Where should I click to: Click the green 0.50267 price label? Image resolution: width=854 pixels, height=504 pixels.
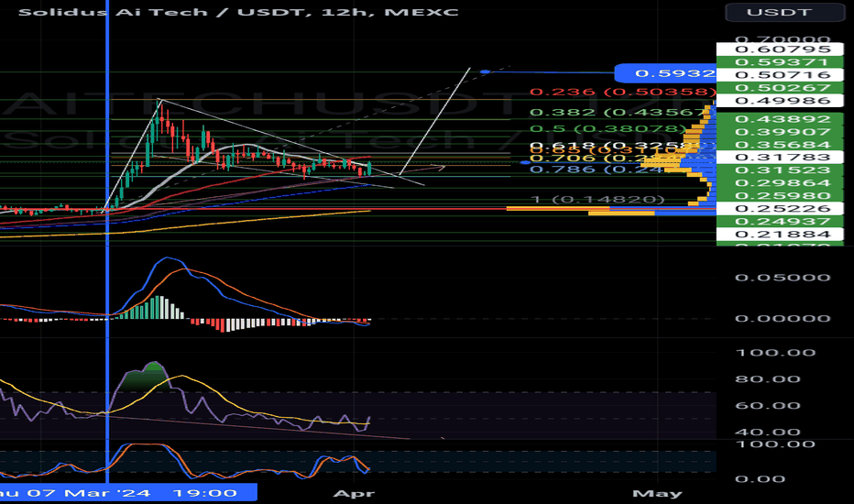[x=781, y=88]
